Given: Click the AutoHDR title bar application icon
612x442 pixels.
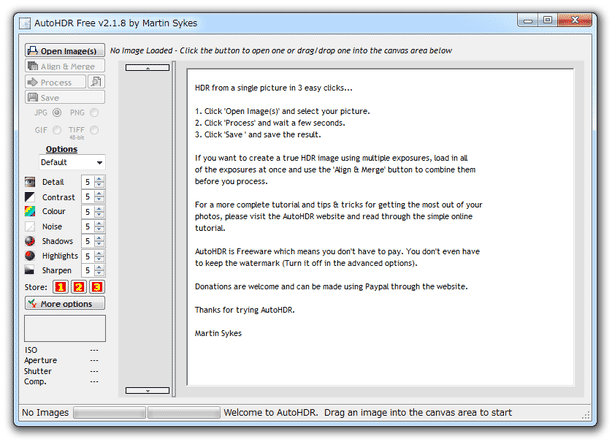Looking at the screenshot, I should pyautogui.click(x=25, y=23).
